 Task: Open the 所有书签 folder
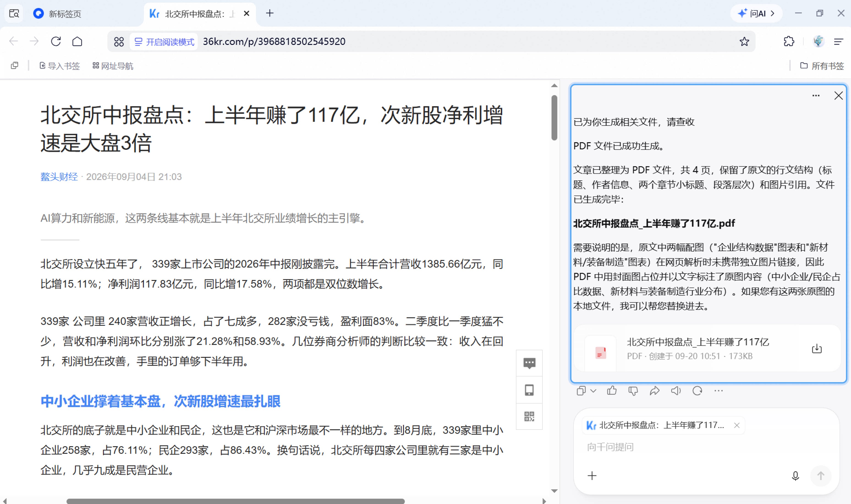822,66
